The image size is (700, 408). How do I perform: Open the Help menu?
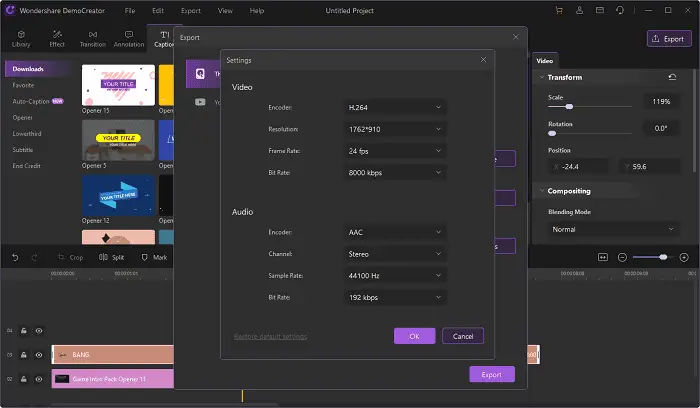click(x=257, y=11)
